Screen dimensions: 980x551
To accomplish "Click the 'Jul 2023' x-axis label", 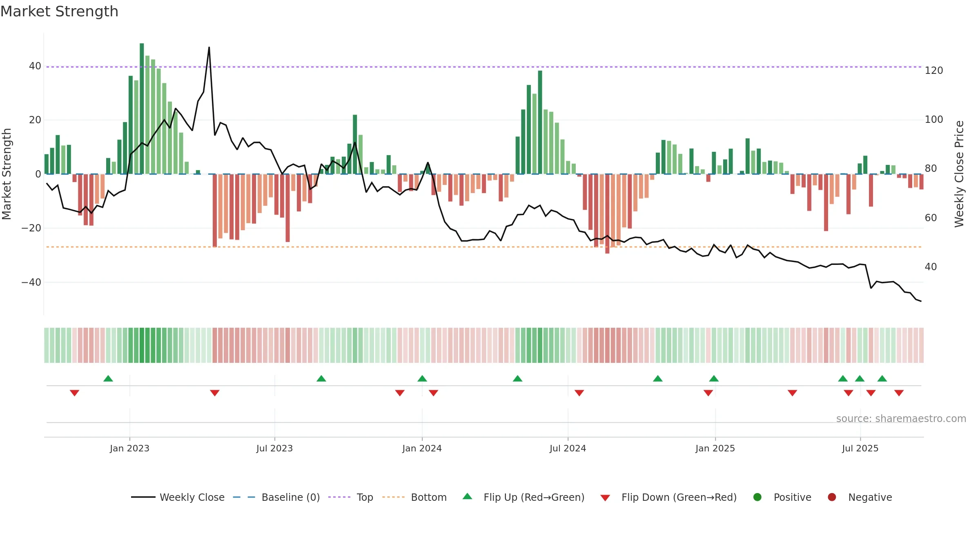I will [274, 448].
